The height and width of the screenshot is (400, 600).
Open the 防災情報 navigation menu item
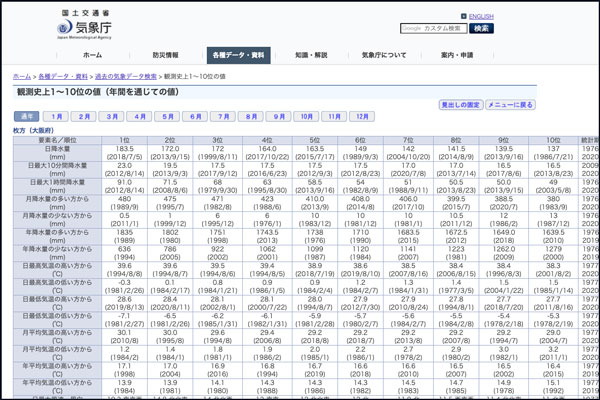[166, 55]
